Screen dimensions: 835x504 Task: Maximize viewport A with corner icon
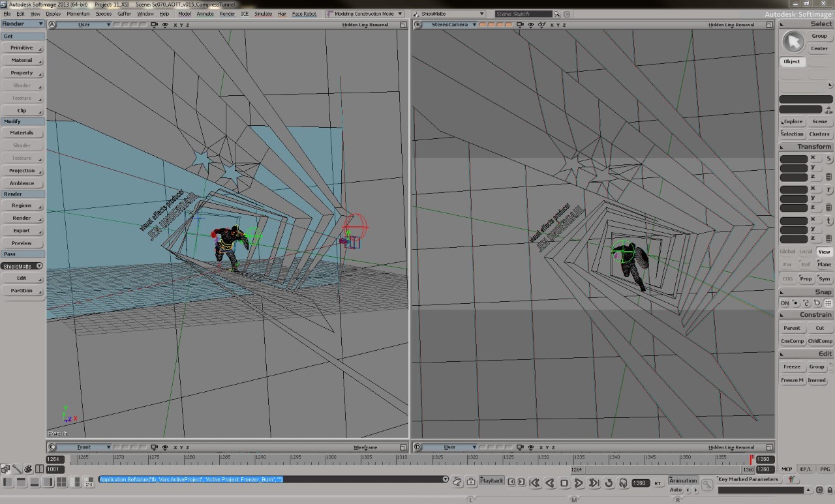404,25
